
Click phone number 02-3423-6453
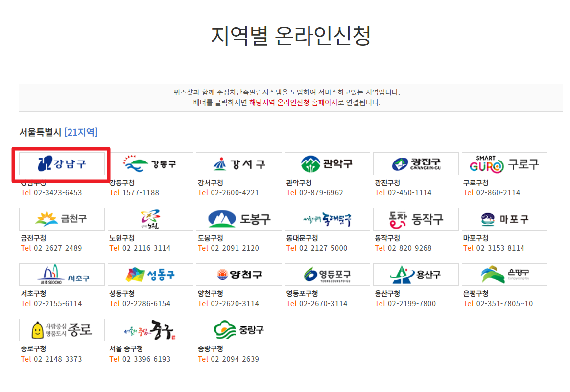coord(58,193)
